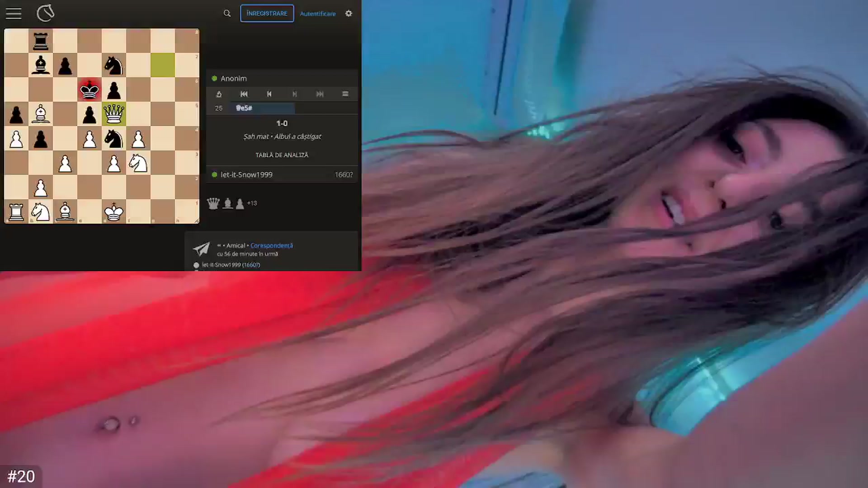This screenshot has width=868, height=488.
Task: Select the white queen on e5
Action: coord(114,114)
